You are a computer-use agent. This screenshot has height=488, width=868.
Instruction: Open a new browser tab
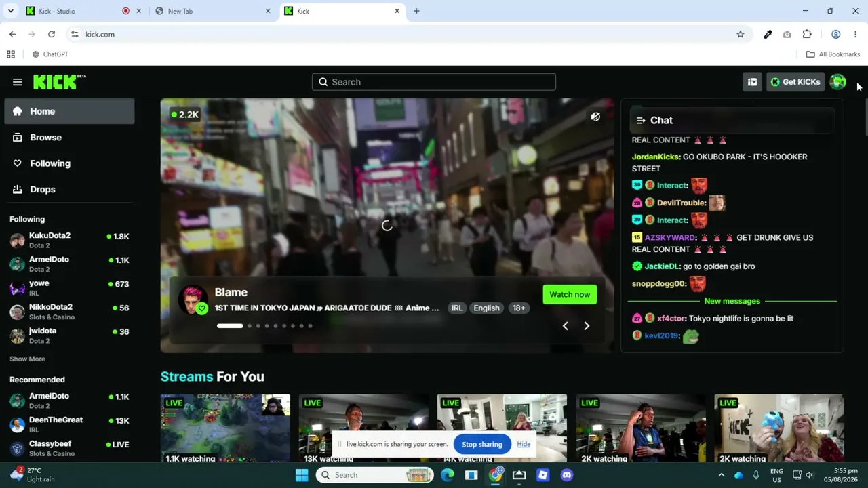click(416, 11)
